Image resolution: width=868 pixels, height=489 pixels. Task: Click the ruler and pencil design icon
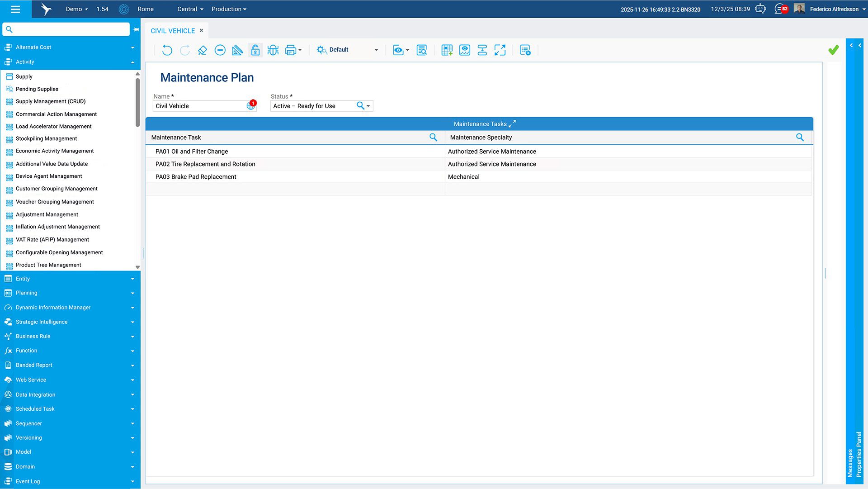point(237,50)
